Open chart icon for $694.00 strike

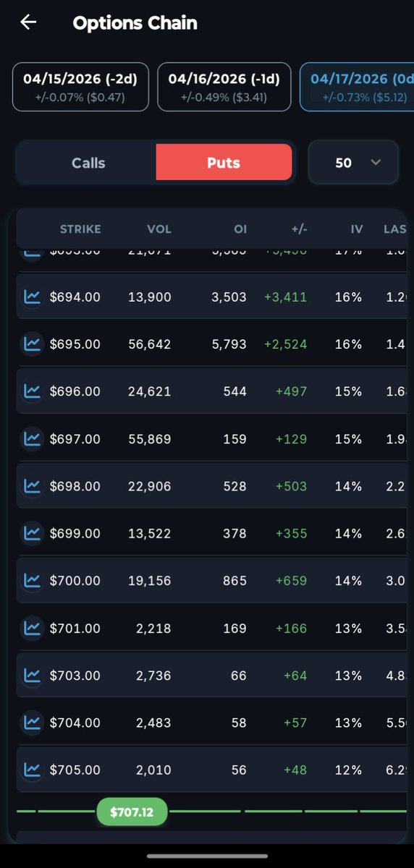tap(32, 297)
